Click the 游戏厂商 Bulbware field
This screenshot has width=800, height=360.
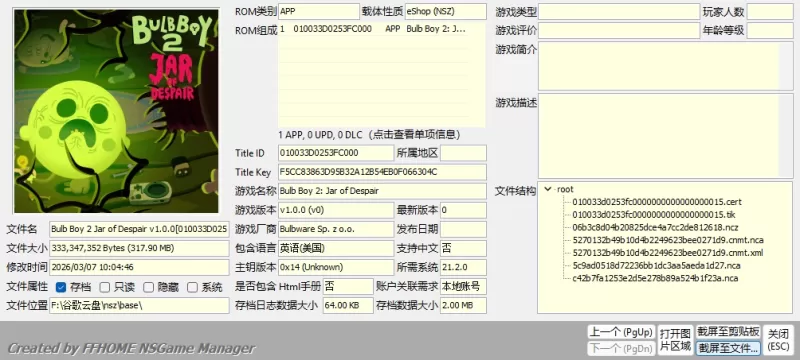point(336,229)
